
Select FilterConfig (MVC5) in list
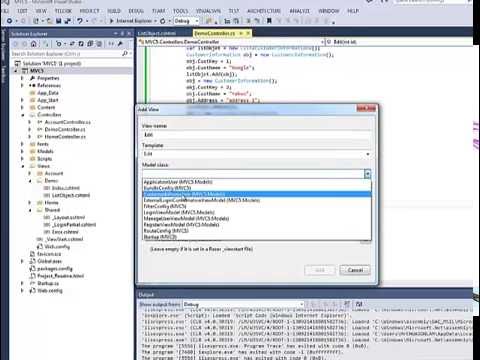tap(257, 206)
